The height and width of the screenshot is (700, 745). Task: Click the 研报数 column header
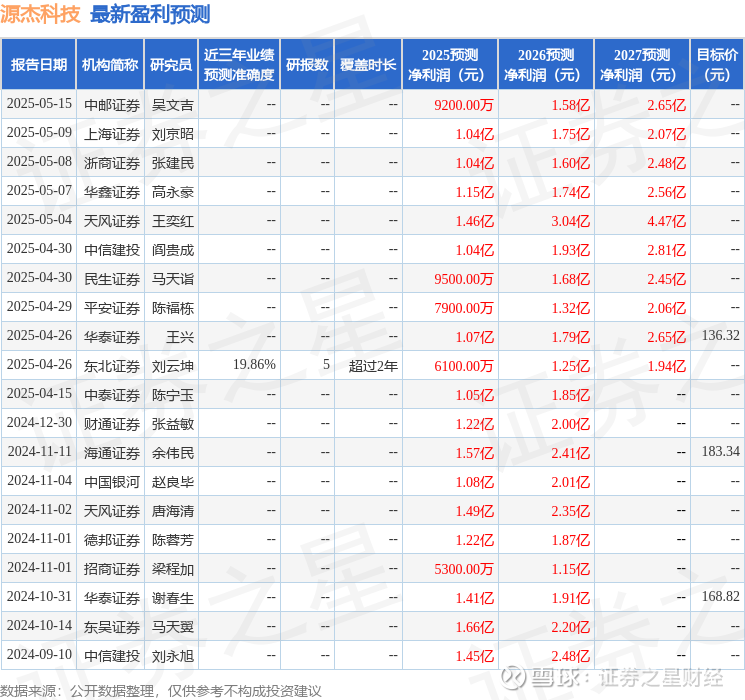click(x=307, y=65)
